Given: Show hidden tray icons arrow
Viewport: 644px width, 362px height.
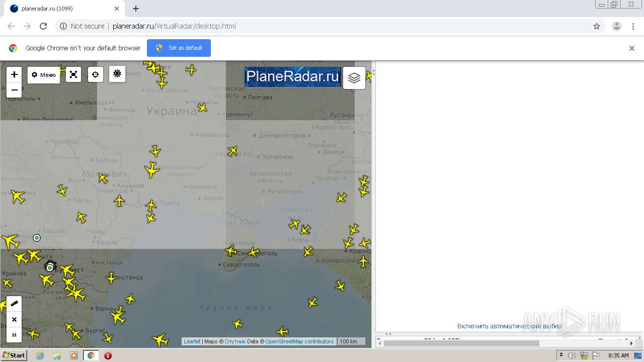Looking at the screenshot, I should [561, 355].
